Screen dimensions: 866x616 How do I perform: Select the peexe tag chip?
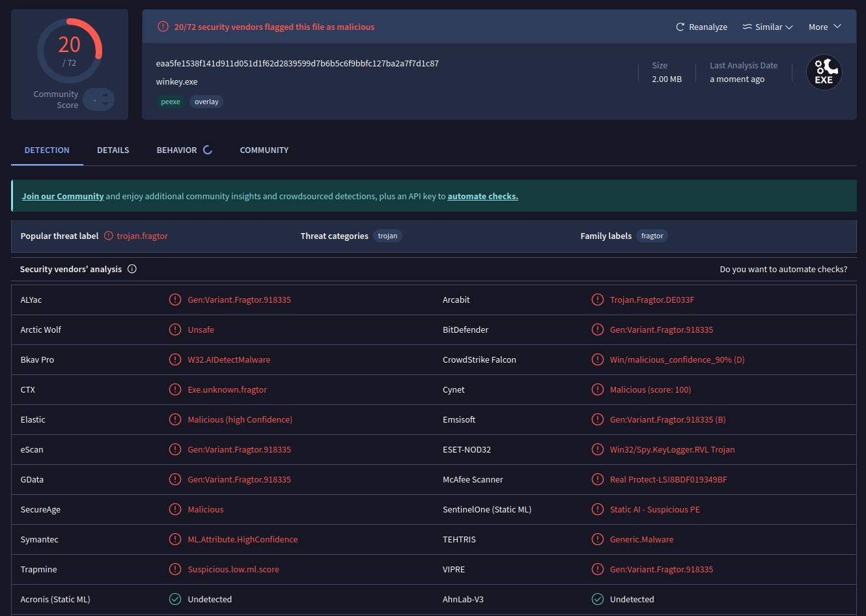[171, 102]
